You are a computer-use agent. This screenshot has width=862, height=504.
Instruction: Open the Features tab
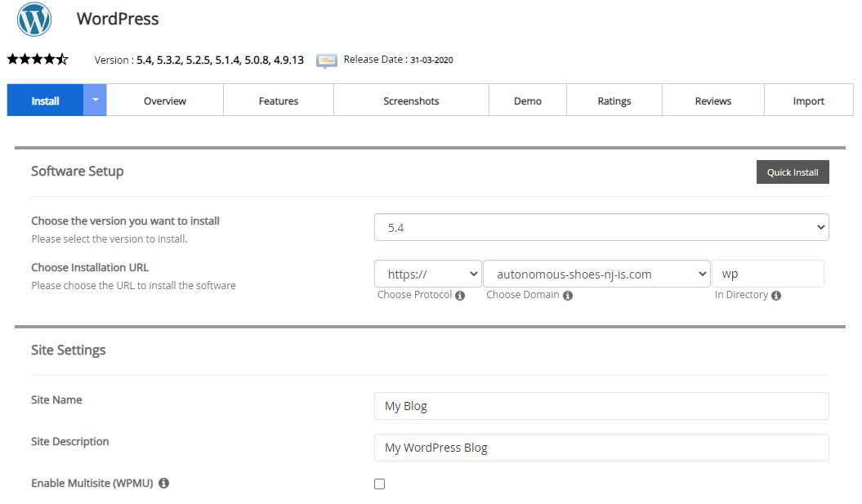click(278, 100)
